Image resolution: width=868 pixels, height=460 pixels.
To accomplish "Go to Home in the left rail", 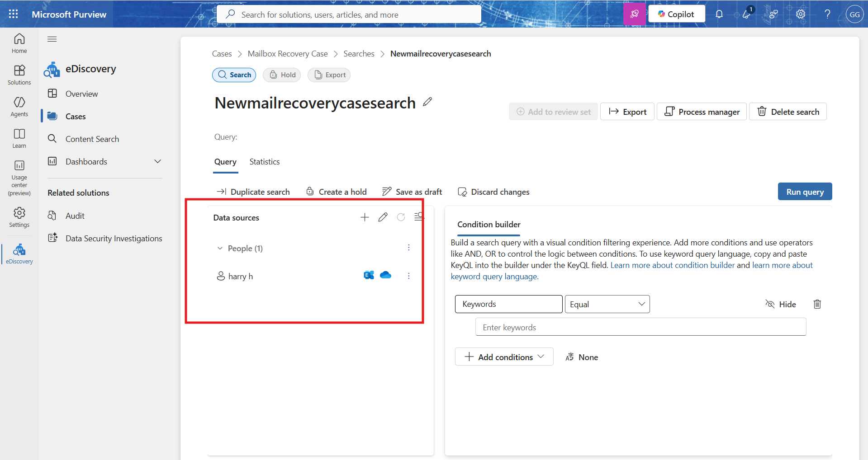I will (x=19, y=43).
